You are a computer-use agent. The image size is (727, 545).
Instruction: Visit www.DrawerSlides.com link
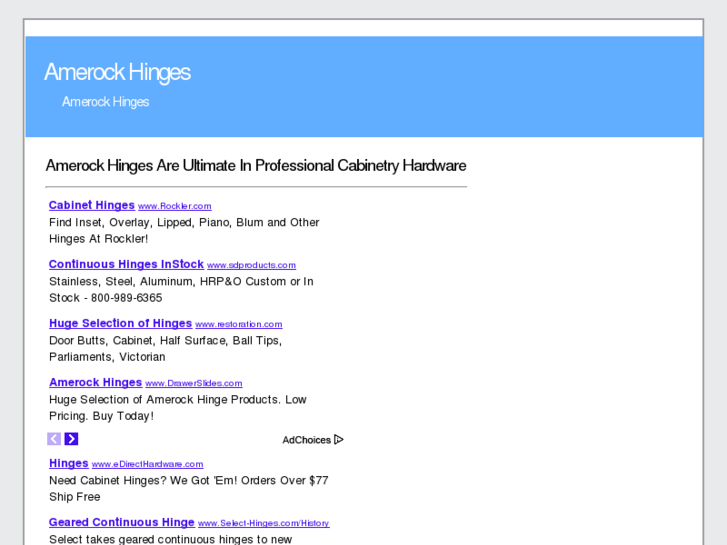[194, 383]
